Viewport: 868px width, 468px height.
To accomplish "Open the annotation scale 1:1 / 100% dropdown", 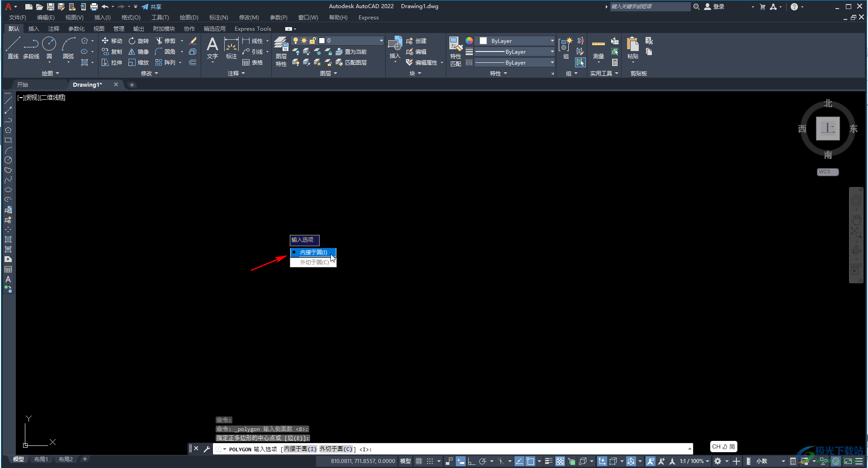I will (694, 461).
